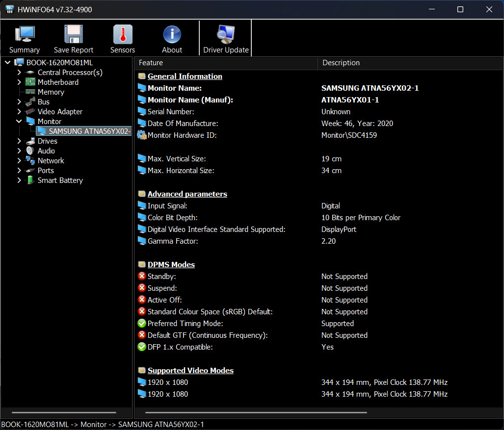Collapse the Monitor tree node
The image size is (504, 430).
click(x=19, y=122)
